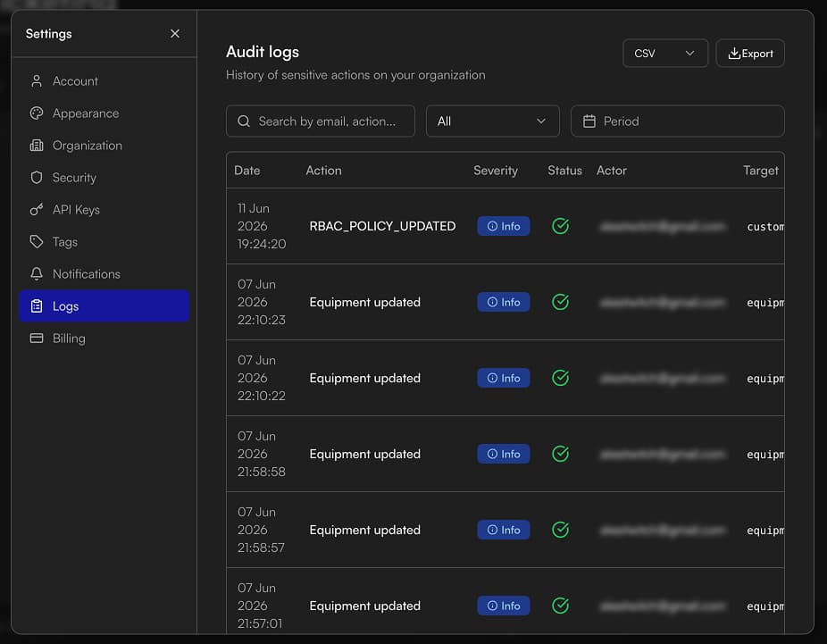
Task: Click Equipment updated in 21:58:58 row
Action: 365,454
